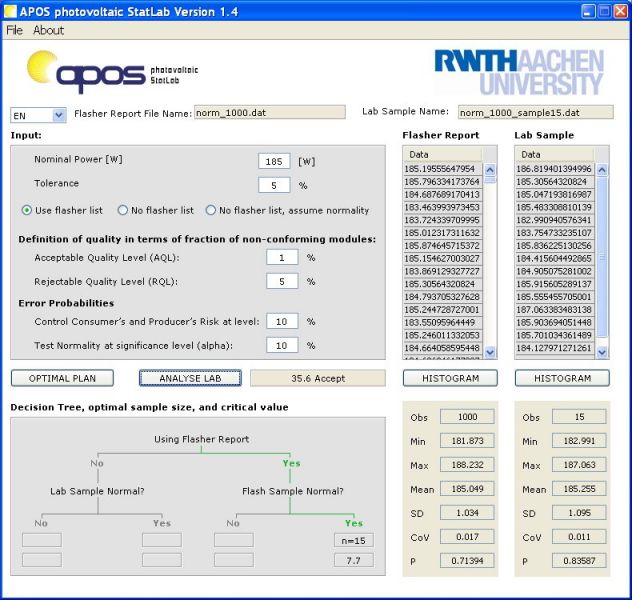Click the Nominal Power input field
This screenshot has height=600, width=632.
point(274,160)
